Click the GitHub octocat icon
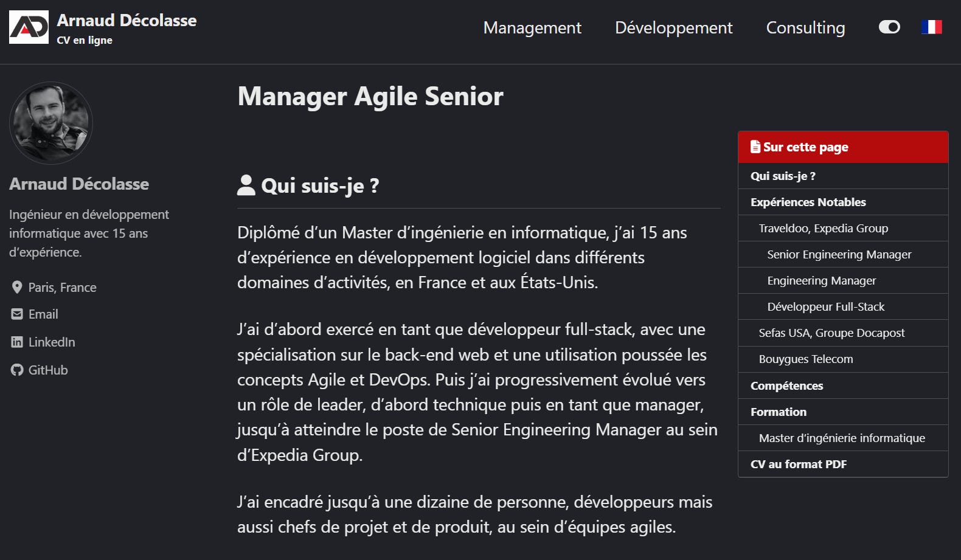 click(17, 370)
